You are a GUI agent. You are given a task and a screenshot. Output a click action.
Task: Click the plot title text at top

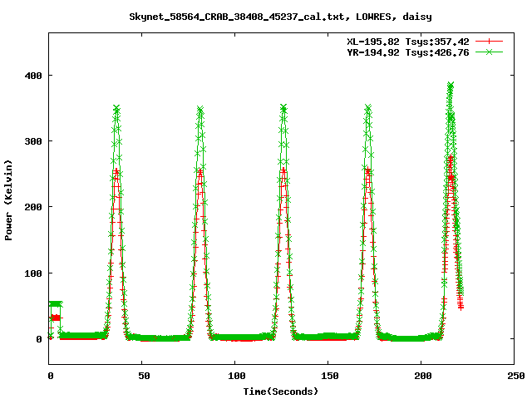click(280, 16)
